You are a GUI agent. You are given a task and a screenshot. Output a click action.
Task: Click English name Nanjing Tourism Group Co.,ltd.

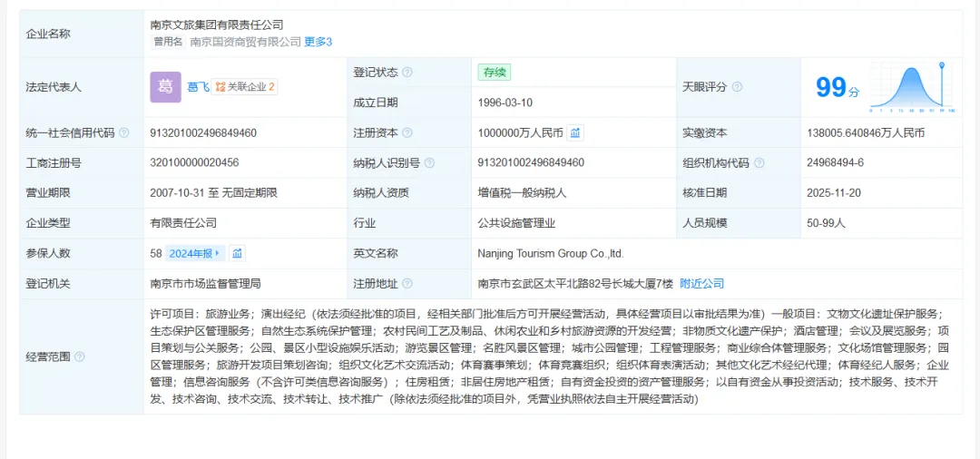552,254
